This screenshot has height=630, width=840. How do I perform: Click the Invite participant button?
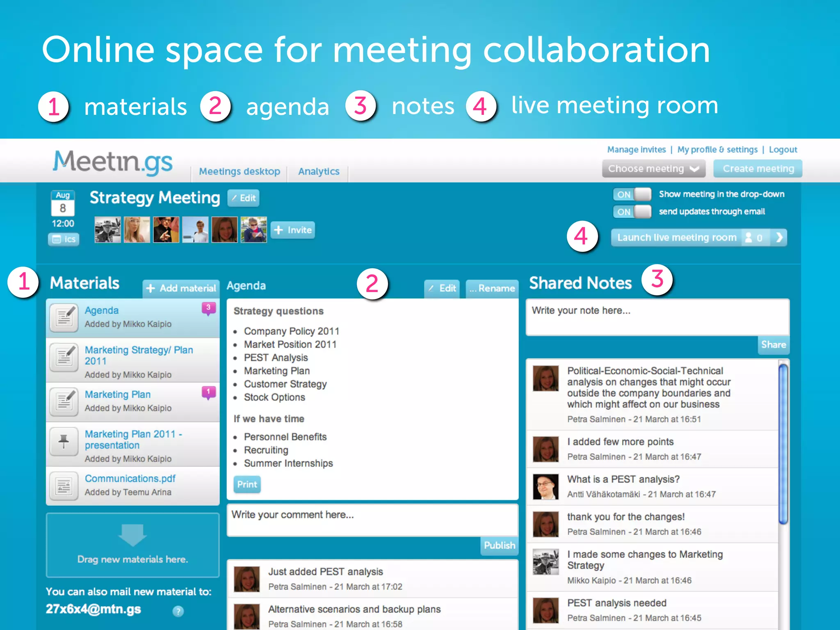(293, 230)
